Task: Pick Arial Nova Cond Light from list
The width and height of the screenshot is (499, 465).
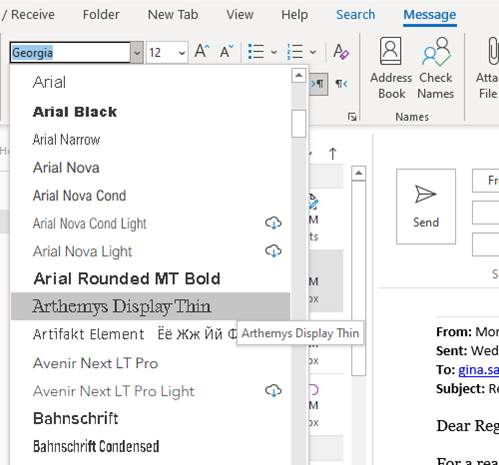Action: (x=150, y=224)
